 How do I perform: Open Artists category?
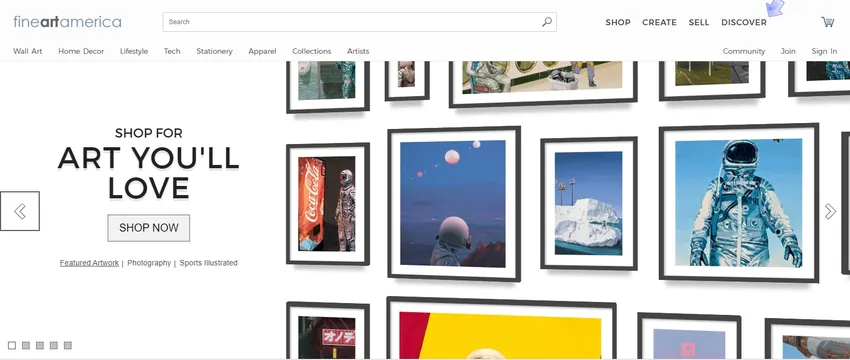(358, 51)
